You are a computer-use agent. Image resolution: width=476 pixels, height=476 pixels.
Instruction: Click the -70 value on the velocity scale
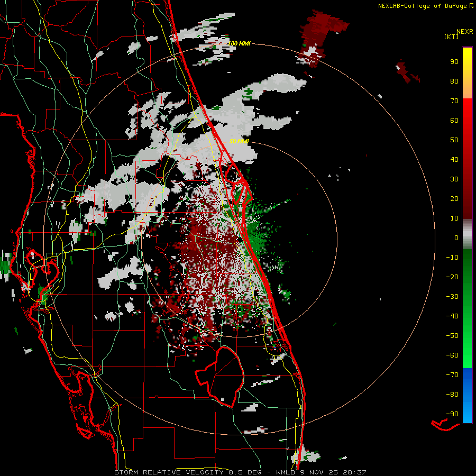pyautogui.click(x=452, y=375)
